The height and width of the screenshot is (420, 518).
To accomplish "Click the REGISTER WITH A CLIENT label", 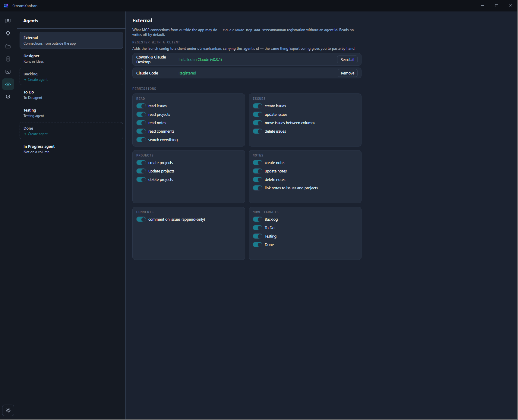I will (156, 42).
